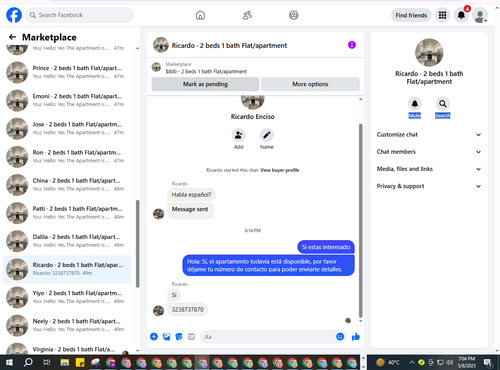Open Task View in the taskbar
Screen dimensions: 500x370
click(47, 362)
